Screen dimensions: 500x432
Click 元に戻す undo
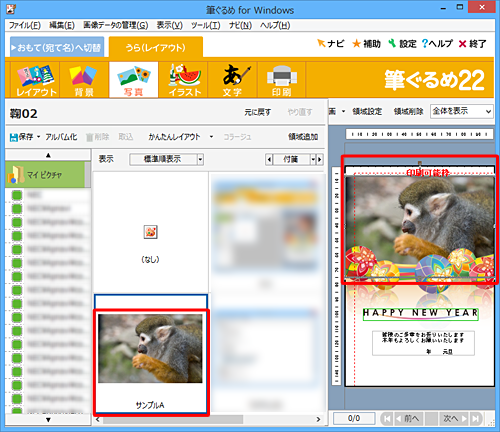click(258, 112)
